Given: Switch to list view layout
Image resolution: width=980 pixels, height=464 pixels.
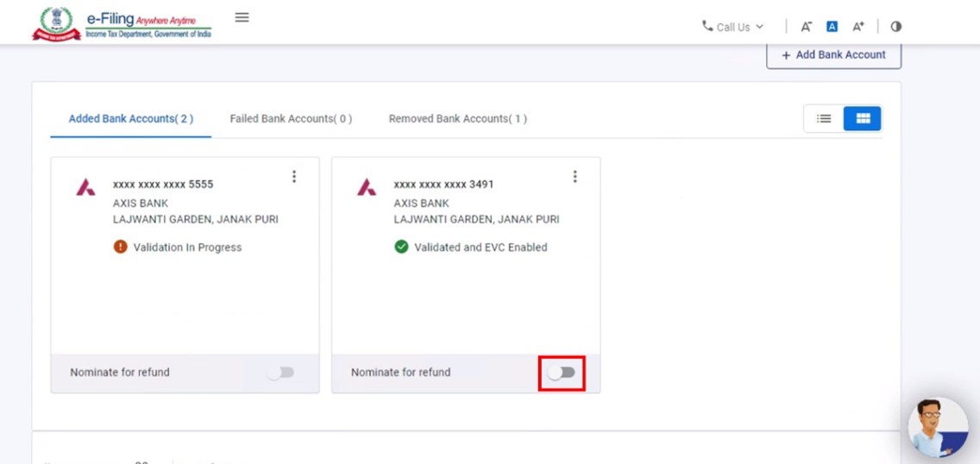Looking at the screenshot, I should (x=824, y=119).
